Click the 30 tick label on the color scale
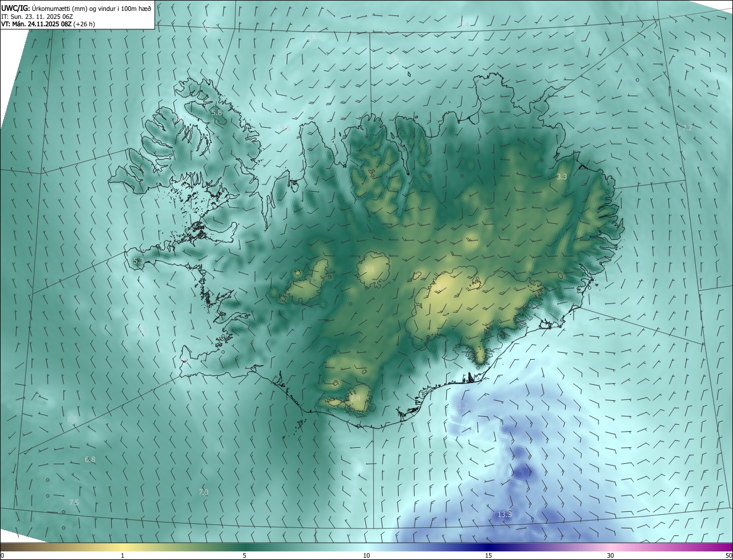The width and height of the screenshot is (733, 560). 610,556
